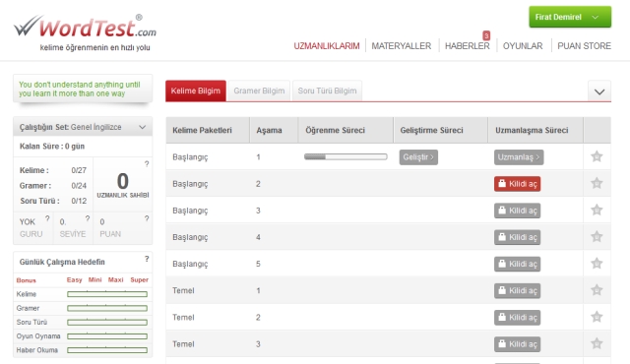Switch to the Gramer Bilgim tab
Image resolution: width=630 pixels, height=364 pixels.
(259, 91)
